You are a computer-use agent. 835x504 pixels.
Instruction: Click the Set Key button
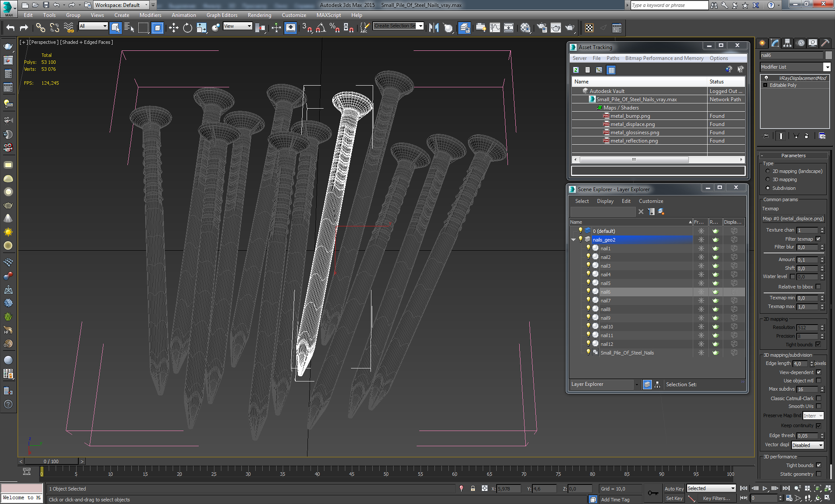click(x=674, y=498)
